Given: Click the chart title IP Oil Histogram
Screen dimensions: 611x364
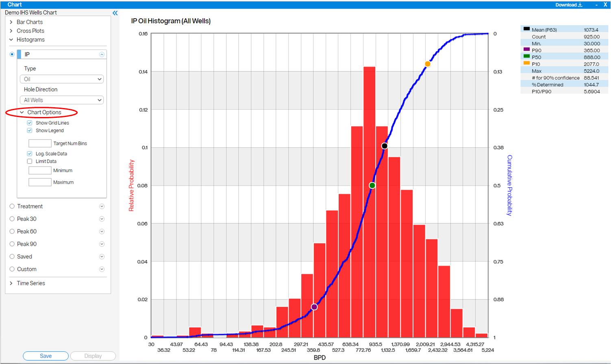Looking at the screenshot, I should coord(171,21).
